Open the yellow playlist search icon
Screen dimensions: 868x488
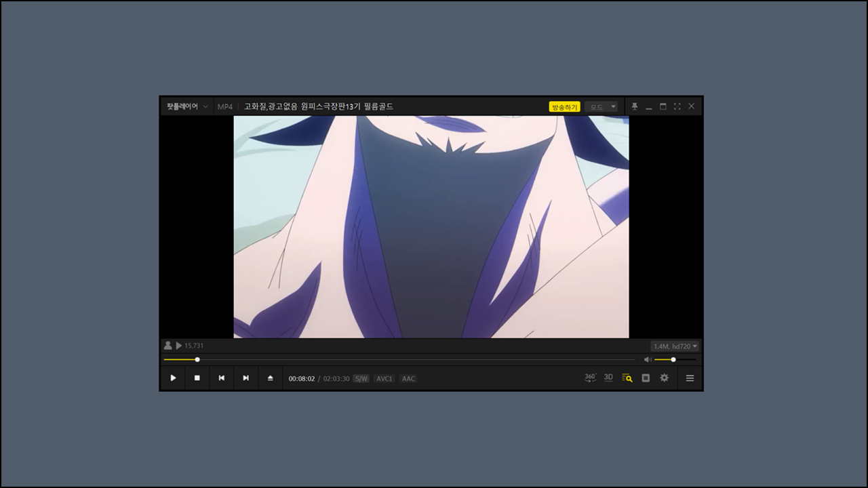coord(627,378)
